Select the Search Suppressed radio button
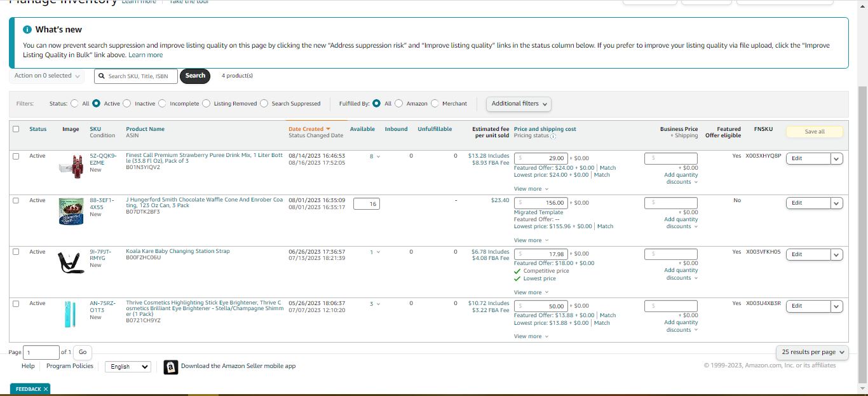Screen dimensions: 868x396 pos(264,104)
